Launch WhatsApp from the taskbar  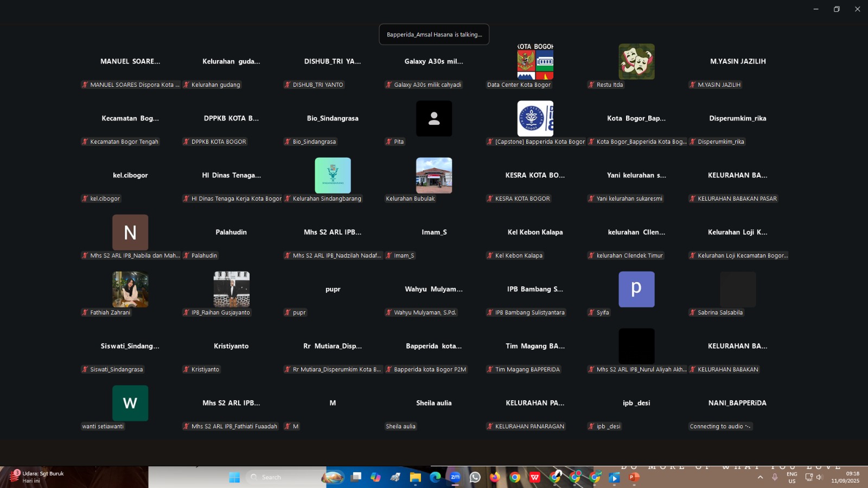tap(475, 477)
